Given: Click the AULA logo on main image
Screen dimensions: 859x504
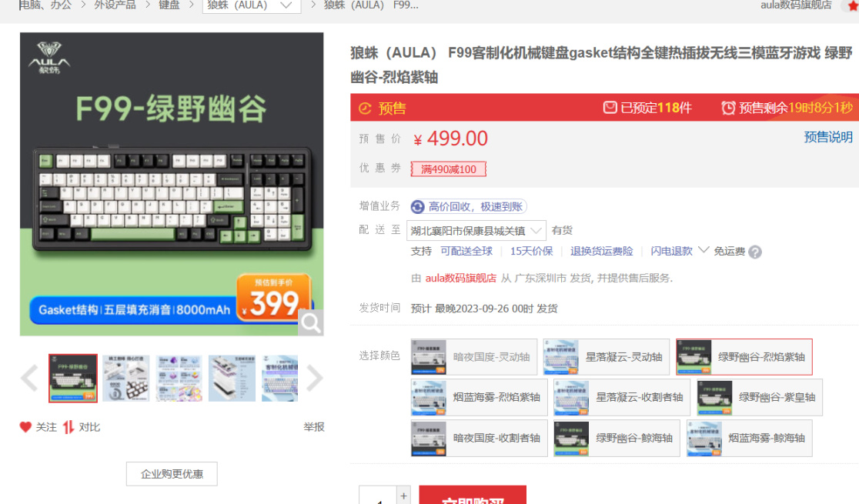Looking at the screenshot, I should (49, 58).
